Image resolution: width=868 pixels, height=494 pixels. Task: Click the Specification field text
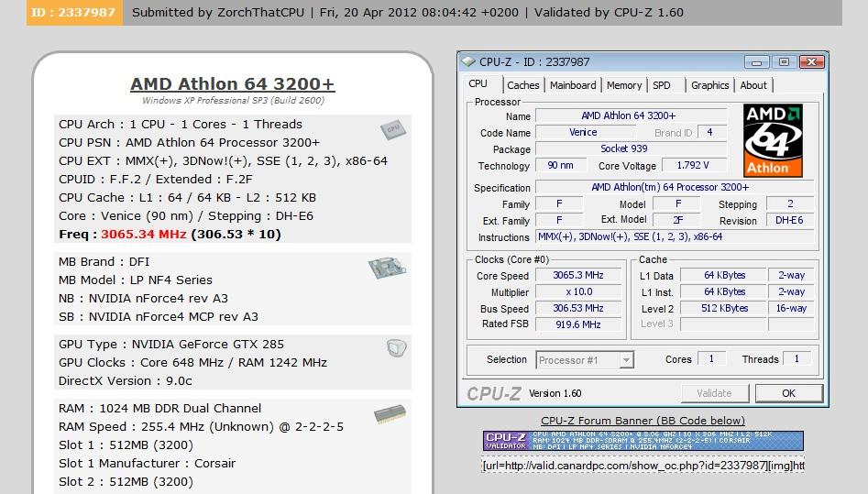675,187
